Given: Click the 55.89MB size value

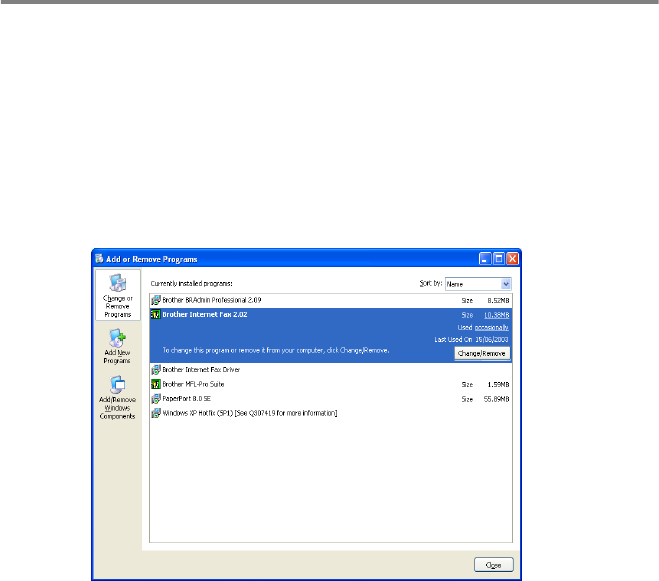Looking at the screenshot, I should pos(496,399).
